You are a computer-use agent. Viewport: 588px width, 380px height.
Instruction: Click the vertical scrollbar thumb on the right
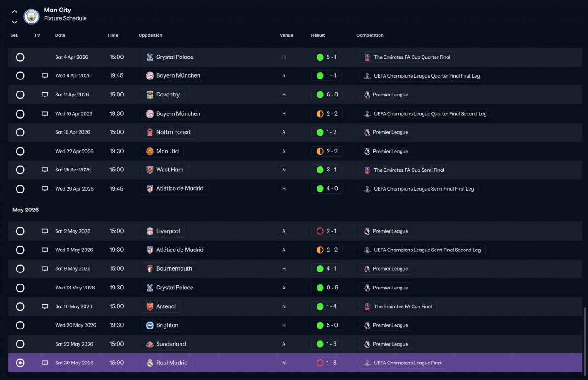pyautogui.click(x=584, y=340)
